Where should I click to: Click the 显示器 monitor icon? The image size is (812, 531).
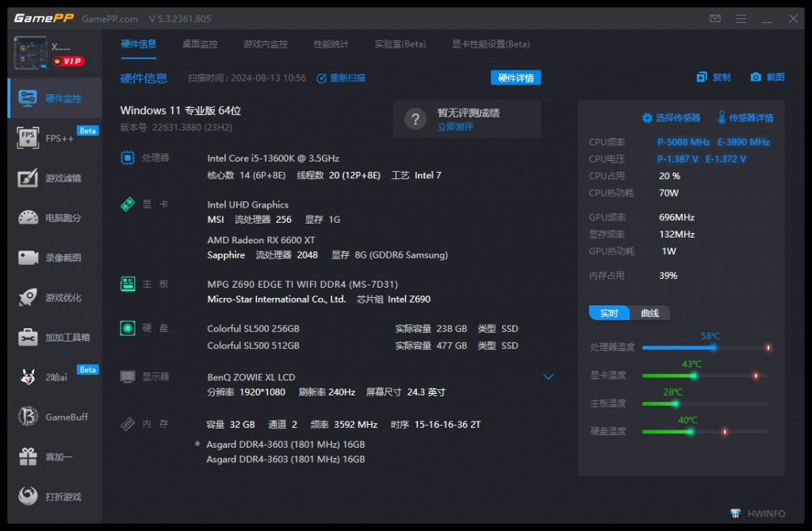(128, 376)
